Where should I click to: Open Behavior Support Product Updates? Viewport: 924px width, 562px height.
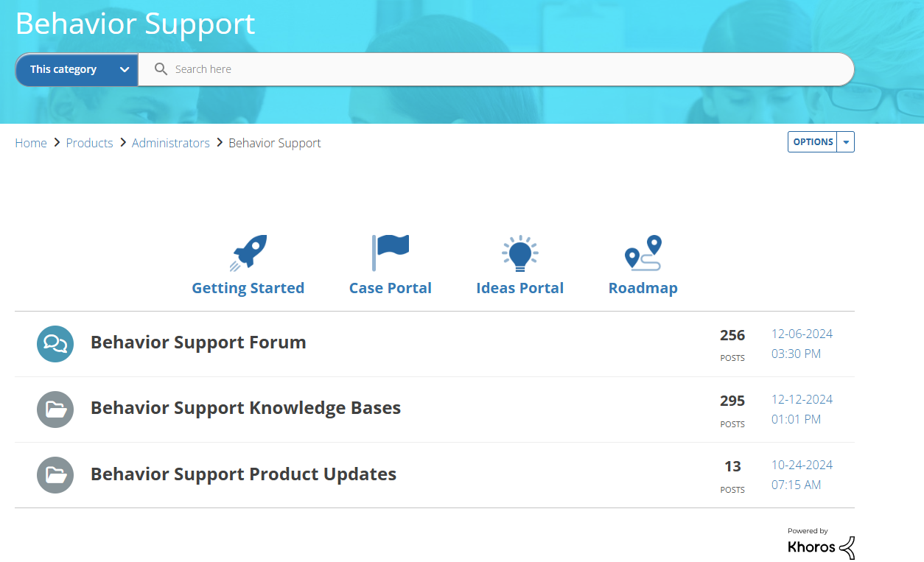(243, 474)
